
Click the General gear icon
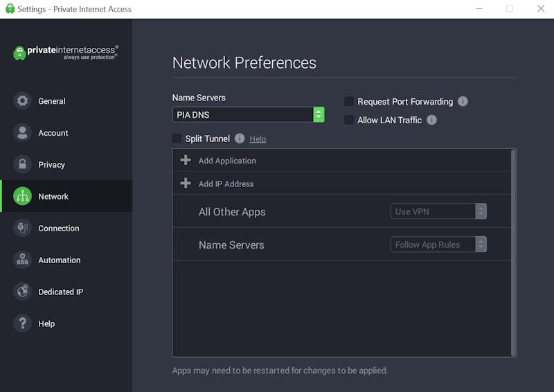[x=22, y=100]
